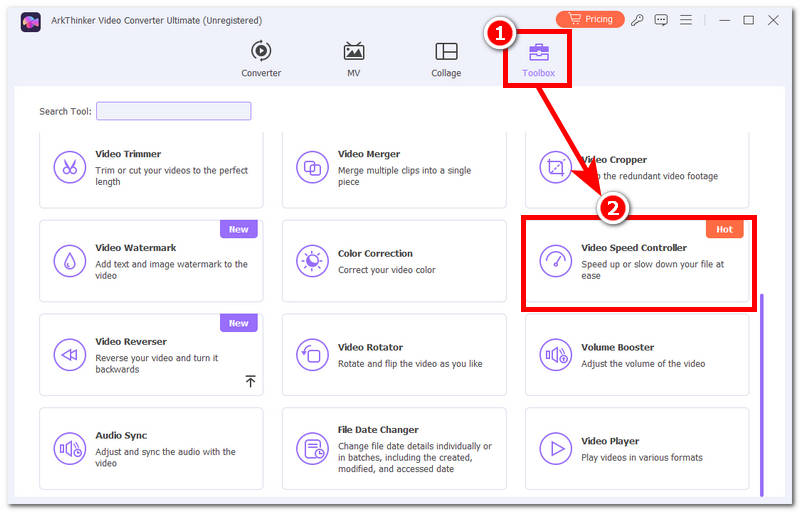Open the Collage tab

click(446, 59)
